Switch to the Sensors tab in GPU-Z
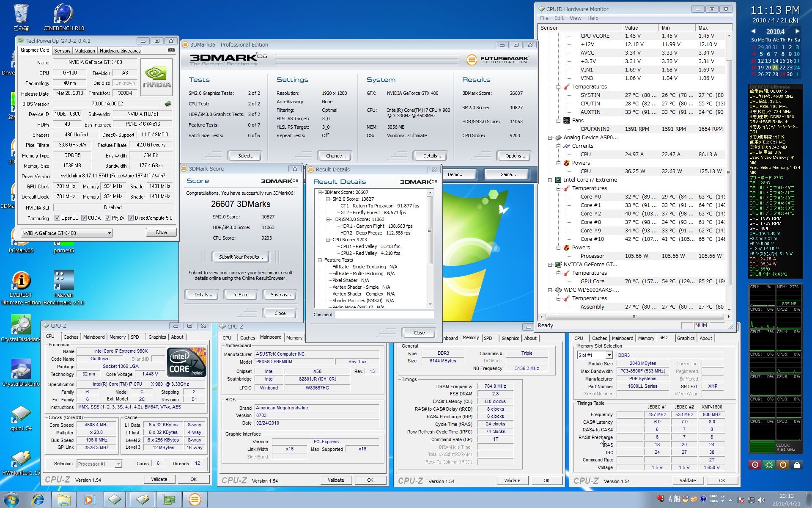Screen dimensions: 812x508 coord(62,51)
